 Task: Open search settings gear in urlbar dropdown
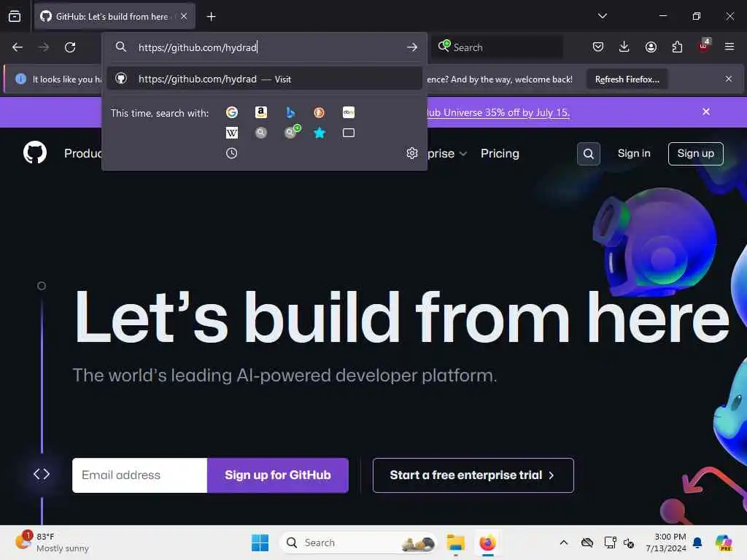point(412,153)
